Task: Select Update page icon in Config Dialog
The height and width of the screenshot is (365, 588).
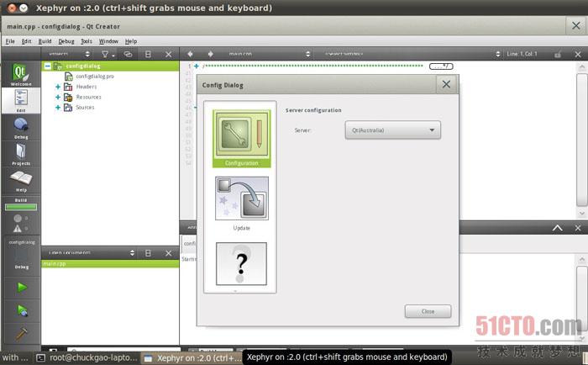Action: [x=242, y=204]
